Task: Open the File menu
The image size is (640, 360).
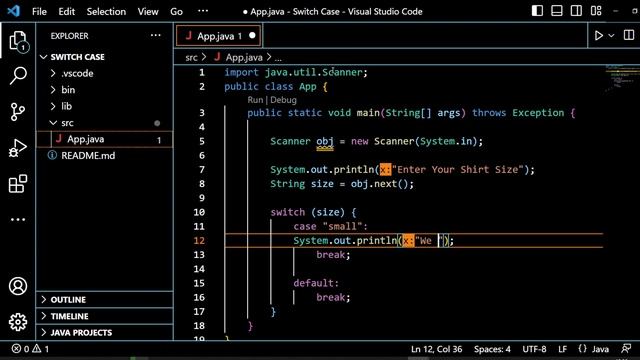Action: pyautogui.click(x=39, y=11)
